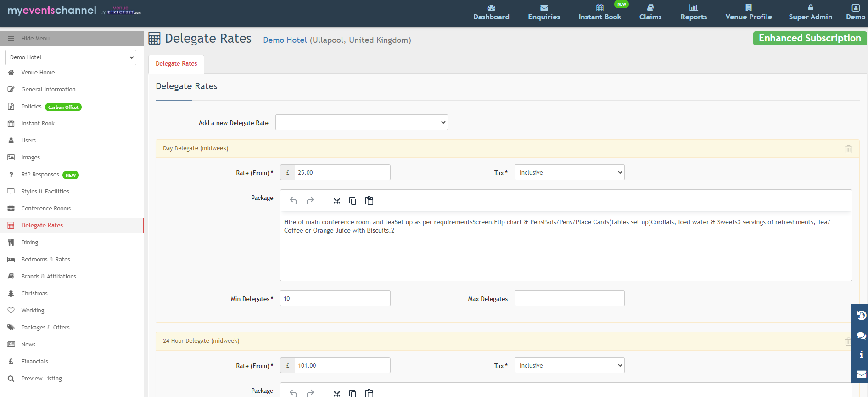The height and width of the screenshot is (397, 868).
Task: Open the 24 Hour Delegate Tax dropdown
Action: (x=569, y=365)
